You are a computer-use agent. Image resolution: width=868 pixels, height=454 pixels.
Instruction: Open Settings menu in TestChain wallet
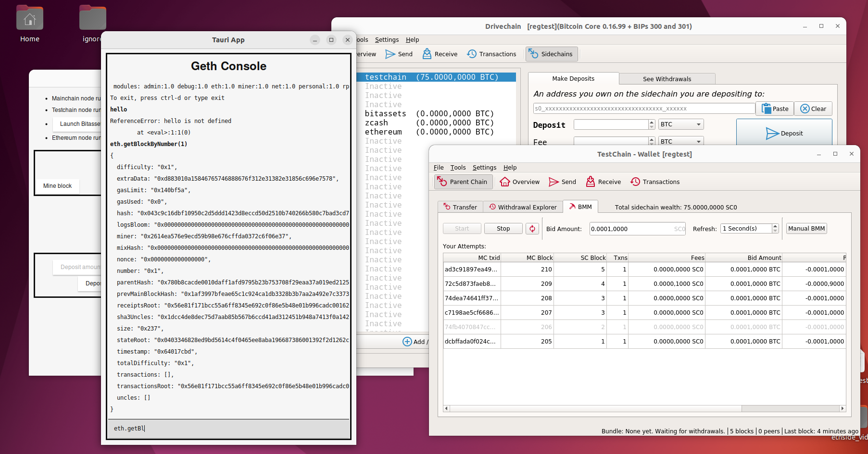pyautogui.click(x=484, y=168)
